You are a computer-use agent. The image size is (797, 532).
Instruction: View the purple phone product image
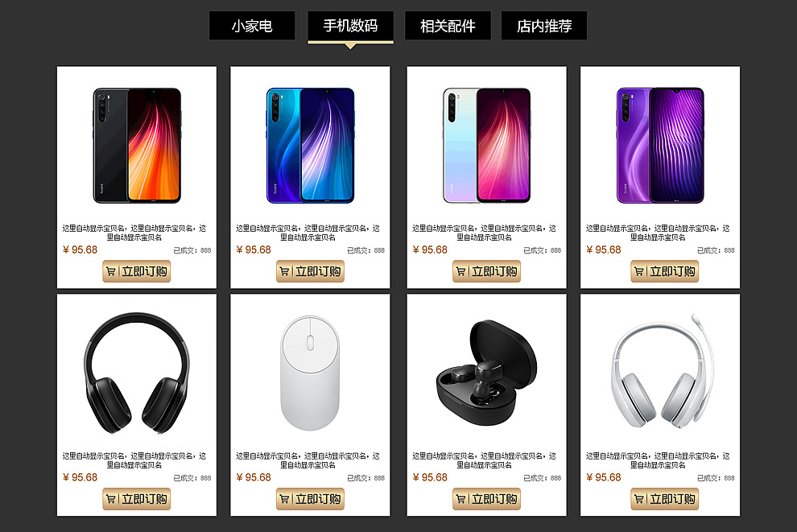(660, 146)
